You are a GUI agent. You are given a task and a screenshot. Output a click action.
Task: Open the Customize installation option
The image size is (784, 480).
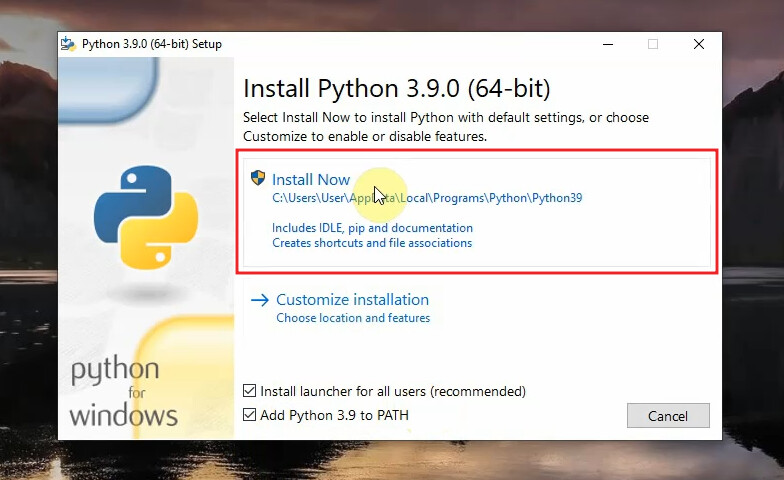(352, 300)
